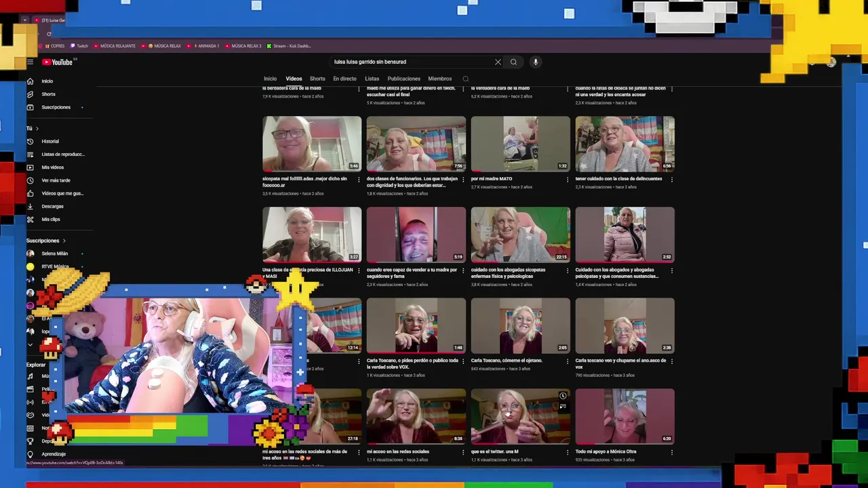Switch to the En directo tab

344,79
